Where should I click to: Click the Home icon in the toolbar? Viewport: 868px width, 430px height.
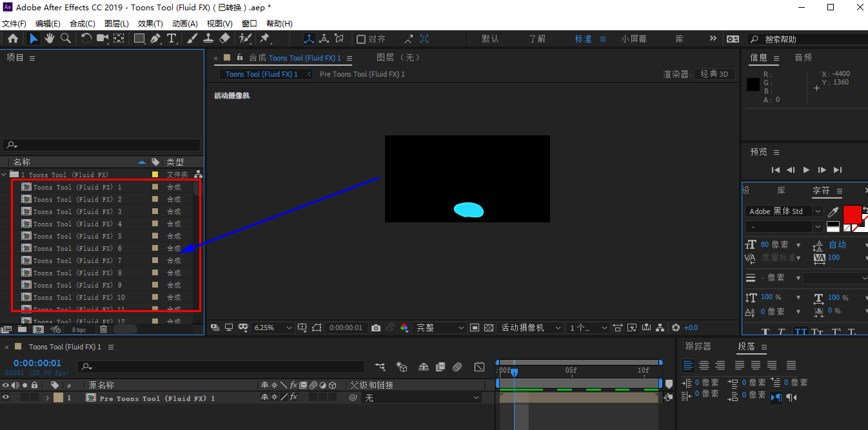[x=13, y=39]
